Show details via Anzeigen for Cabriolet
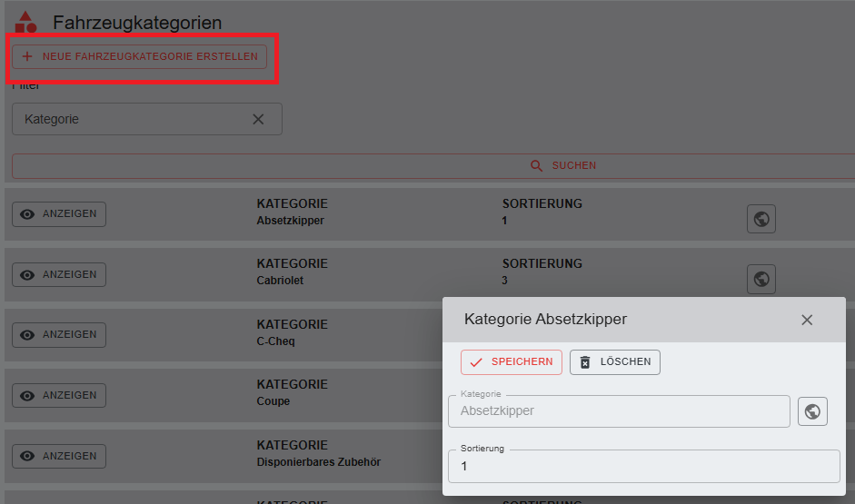Viewport: 855px width, 504px height. (x=59, y=275)
